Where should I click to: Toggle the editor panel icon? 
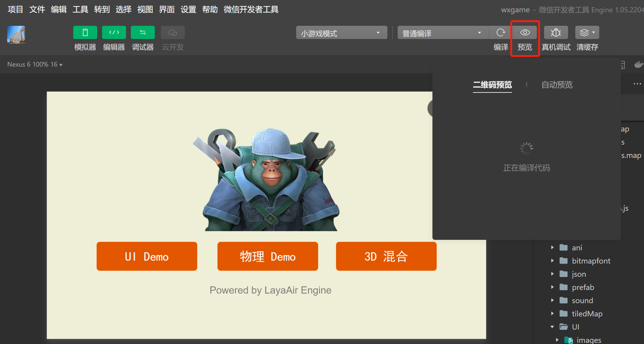(114, 32)
